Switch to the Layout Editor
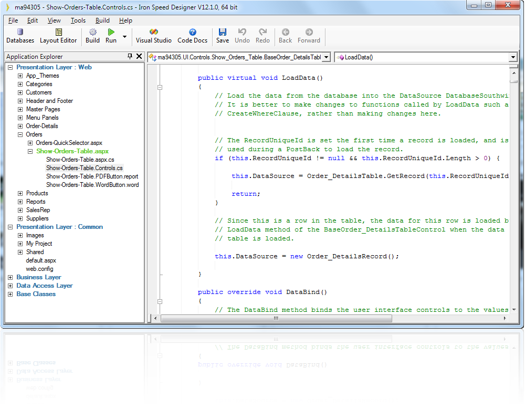Screen dimensions: 525x420 coord(58,37)
